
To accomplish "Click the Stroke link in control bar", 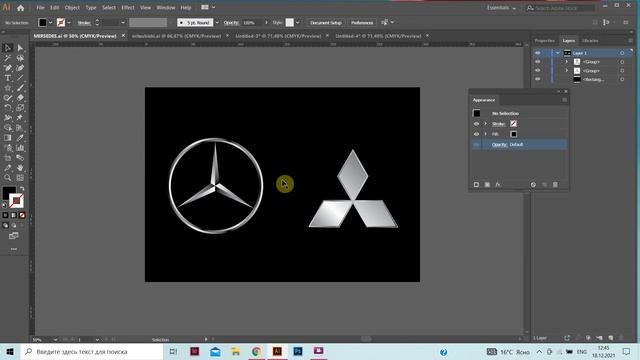I will 84,23.
